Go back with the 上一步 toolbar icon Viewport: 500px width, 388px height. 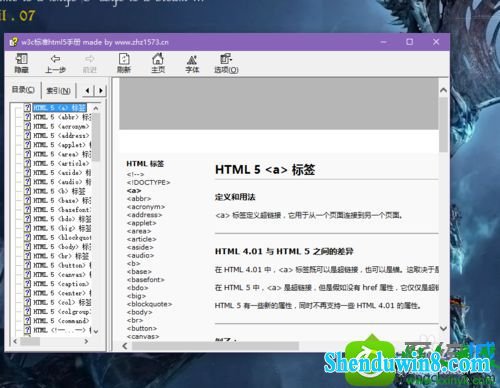pyautogui.click(x=55, y=63)
